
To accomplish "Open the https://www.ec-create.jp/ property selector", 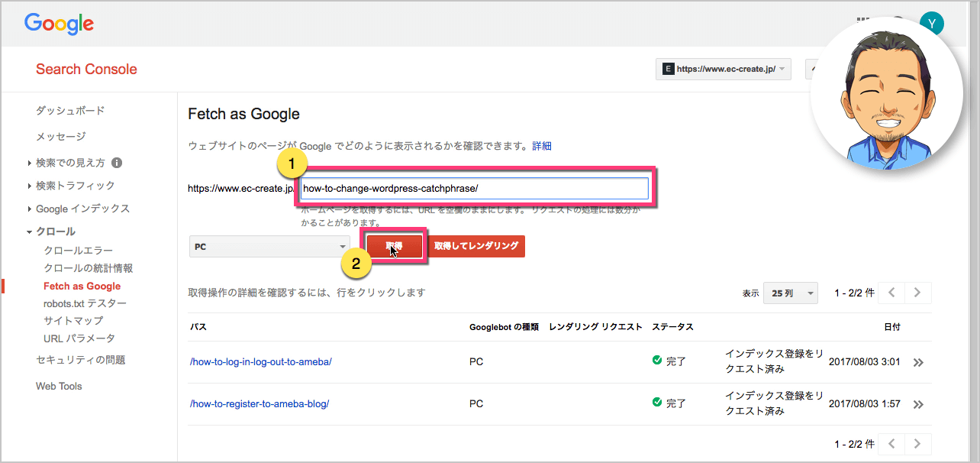I will [724, 69].
